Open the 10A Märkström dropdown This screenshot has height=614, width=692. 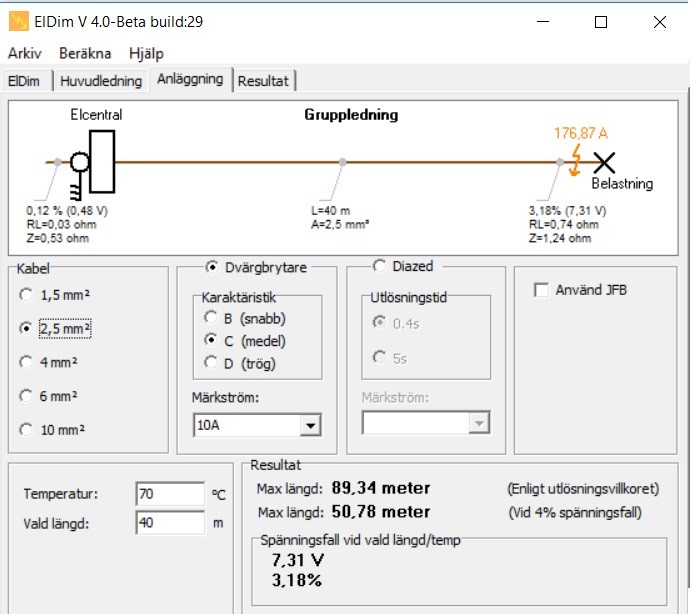point(311,426)
